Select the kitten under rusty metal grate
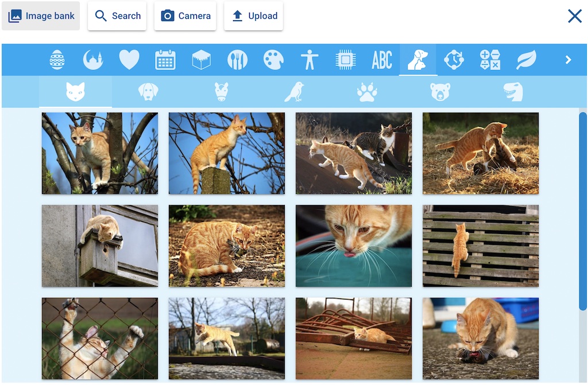Image resolution: width=588 pixels, height=385 pixels. tap(354, 339)
